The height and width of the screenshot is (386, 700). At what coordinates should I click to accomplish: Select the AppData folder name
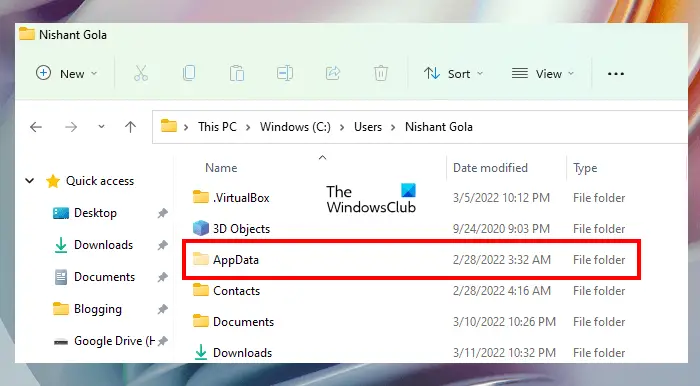pos(236,260)
